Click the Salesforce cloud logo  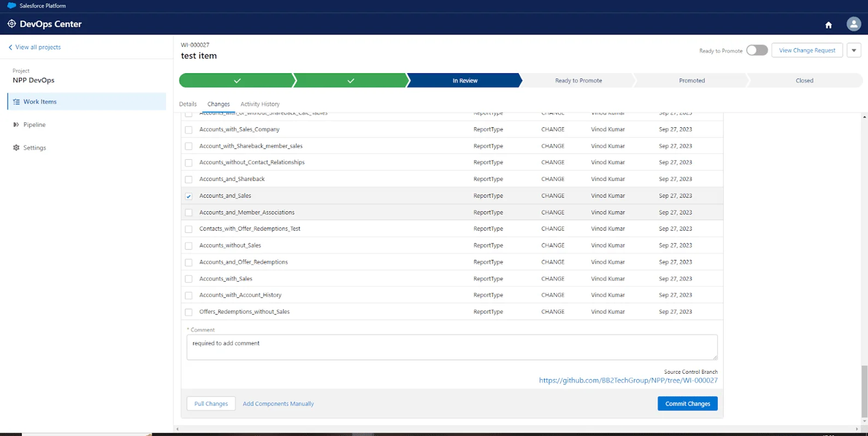[x=11, y=5]
